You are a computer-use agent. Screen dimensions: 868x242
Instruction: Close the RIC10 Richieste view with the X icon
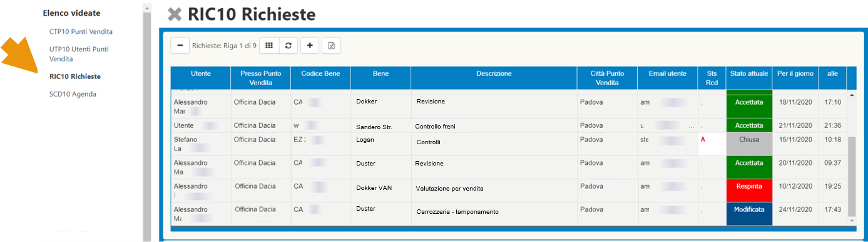(x=174, y=14)
